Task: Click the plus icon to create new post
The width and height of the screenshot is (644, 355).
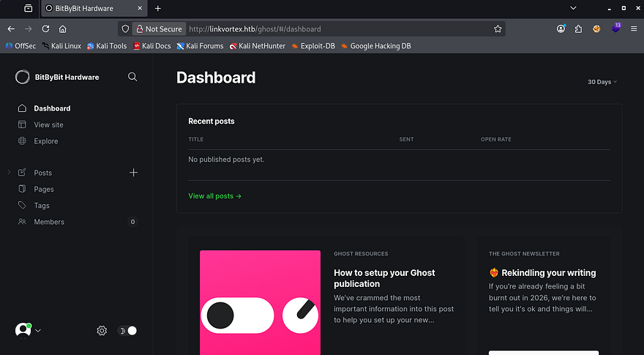Action: click(133, 173)
